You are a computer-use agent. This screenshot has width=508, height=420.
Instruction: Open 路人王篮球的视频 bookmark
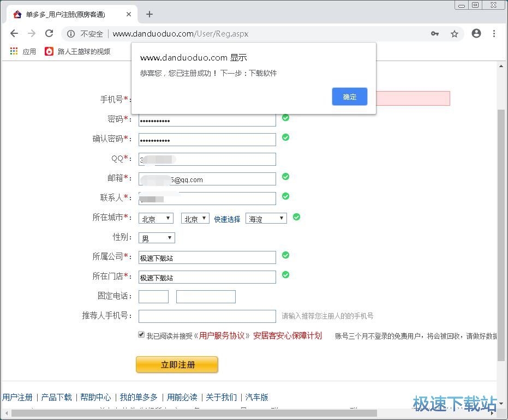77,51
